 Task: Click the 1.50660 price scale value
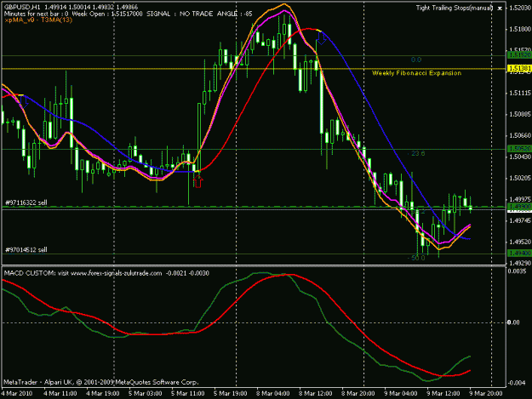(520, 135)
